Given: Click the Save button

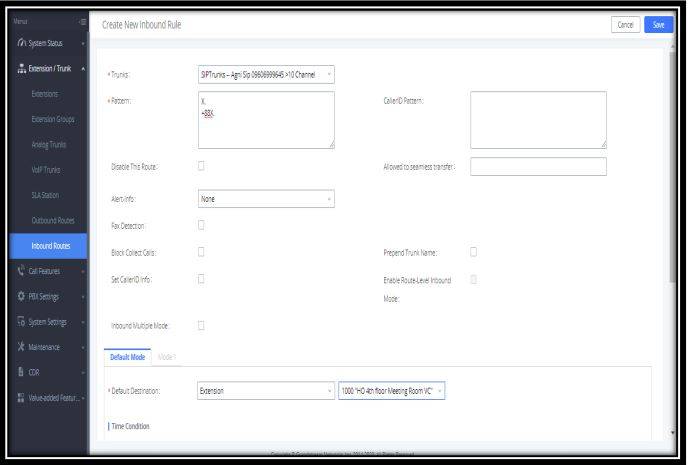Looking at the screenshot, I should 658,24.
